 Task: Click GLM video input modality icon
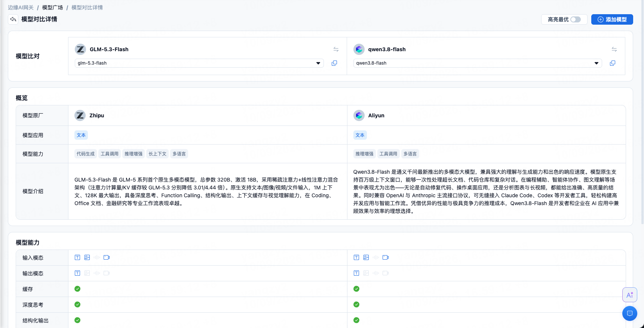(x=107, y=257)
